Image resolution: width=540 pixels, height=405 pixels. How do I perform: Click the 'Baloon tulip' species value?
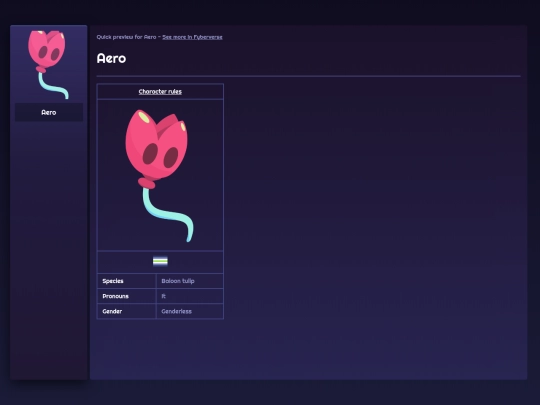[x=178, y=281]
